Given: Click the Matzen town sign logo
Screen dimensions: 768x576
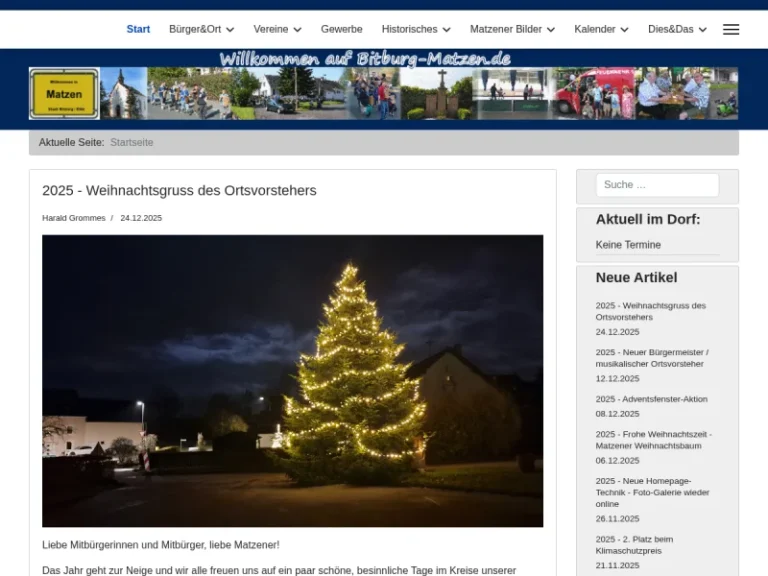Looking at the screenshot, I should point(64,94).
